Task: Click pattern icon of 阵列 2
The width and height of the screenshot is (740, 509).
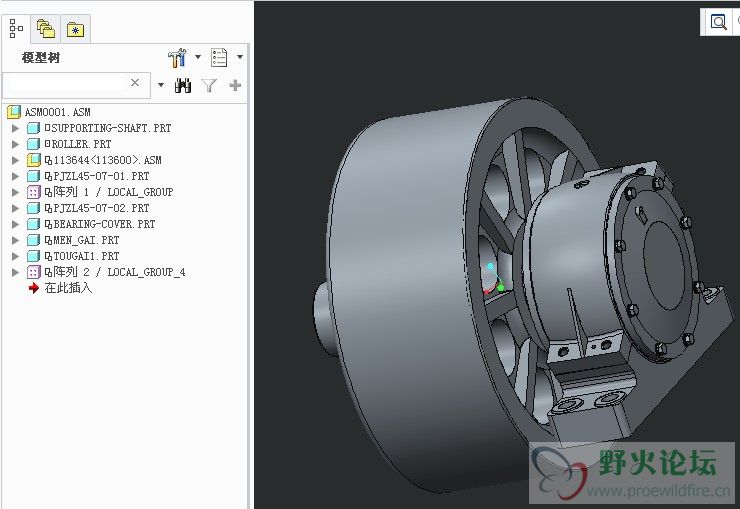Action: pyautogui.click(x=34, y=272)
